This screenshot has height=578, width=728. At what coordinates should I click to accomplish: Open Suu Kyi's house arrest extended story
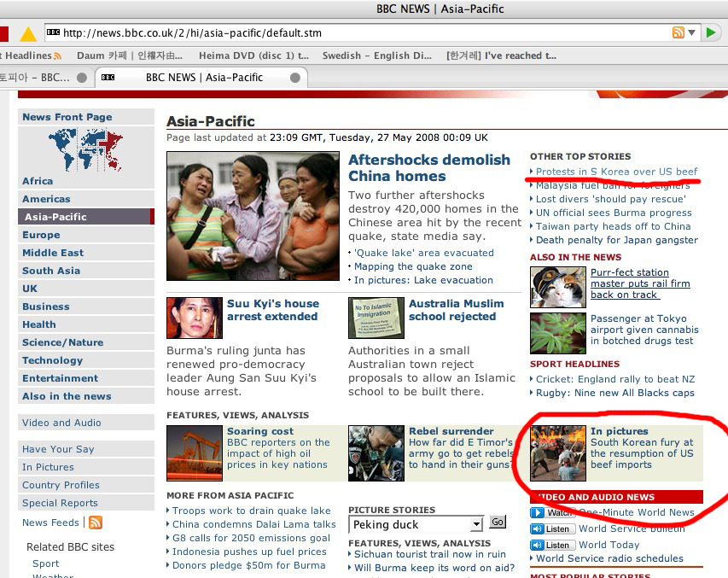pos(273,310)
